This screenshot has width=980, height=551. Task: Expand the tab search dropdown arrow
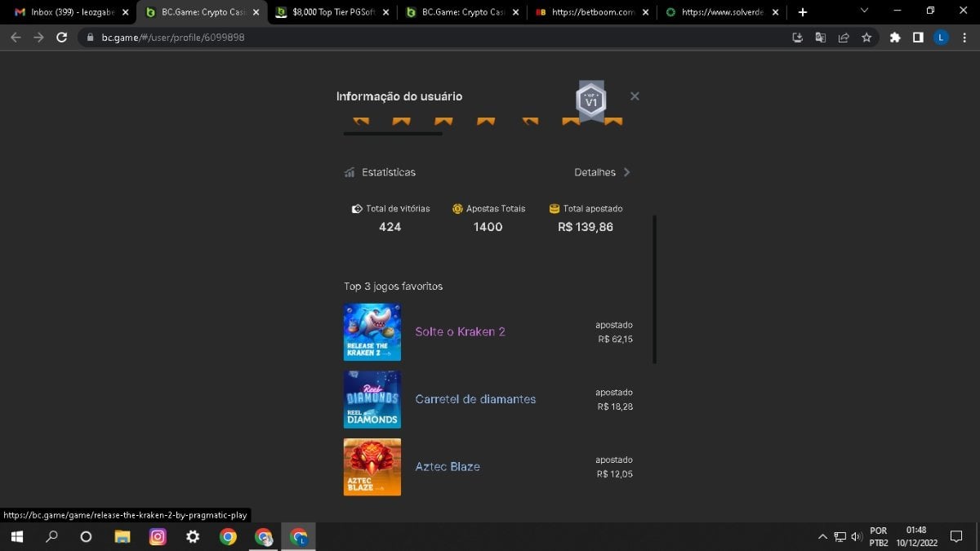click(866, 11)
